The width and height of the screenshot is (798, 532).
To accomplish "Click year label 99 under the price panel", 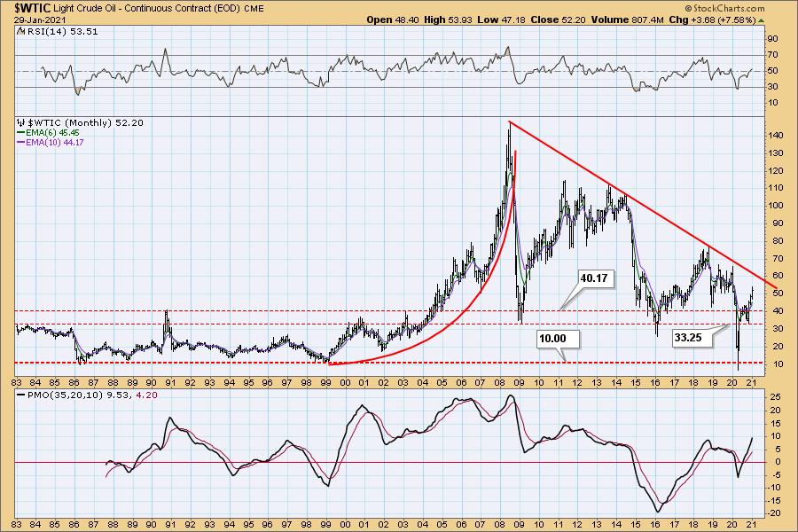I will coord(325,383).
